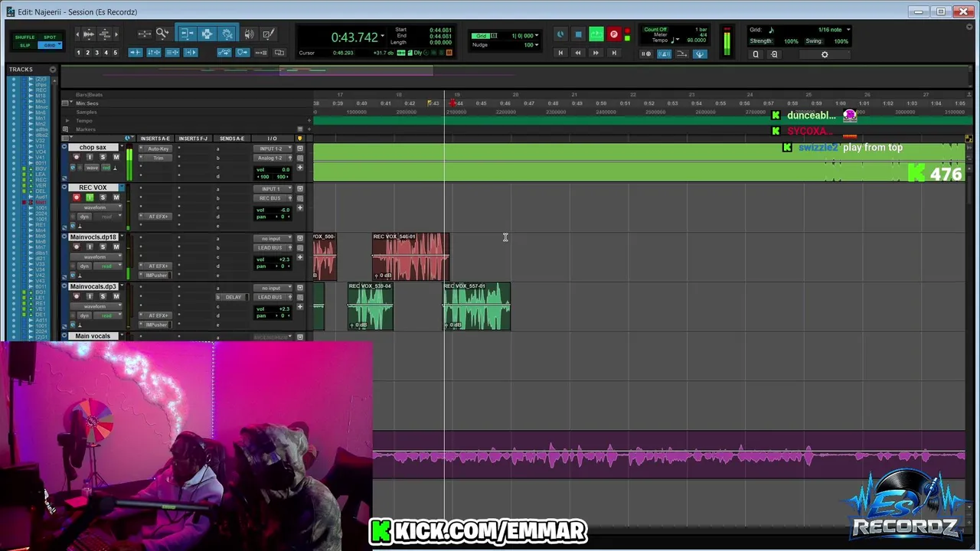
Task: Click the audio waveform zoom icon
Action: click(x=89, y=34)
